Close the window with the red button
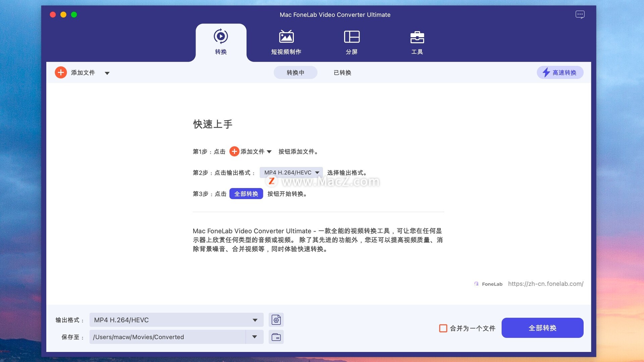Image resolution: width=644 pixels, height=362 pixels. click(x=53, y=14)
